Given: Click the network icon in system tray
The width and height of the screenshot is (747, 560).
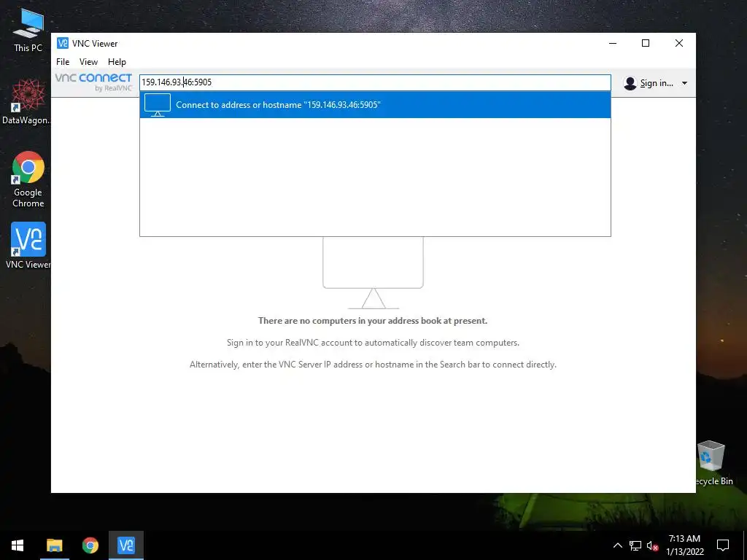Looking at the screenshot, I should [x=635, y=545].
